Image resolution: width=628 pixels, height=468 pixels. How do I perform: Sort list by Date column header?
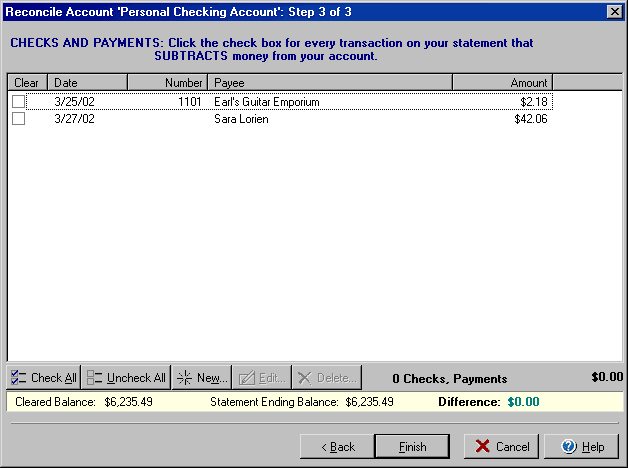[x=87, y=83]
